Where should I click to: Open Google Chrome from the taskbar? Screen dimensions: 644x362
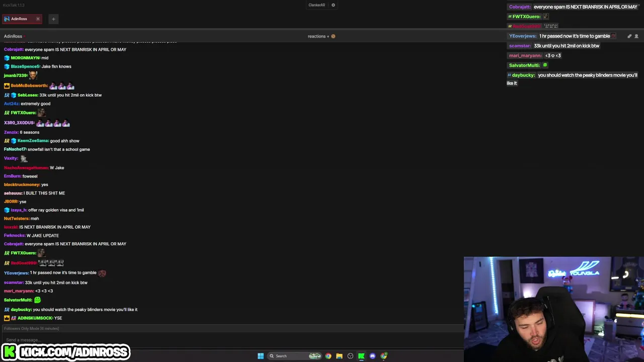coord(328,356)
